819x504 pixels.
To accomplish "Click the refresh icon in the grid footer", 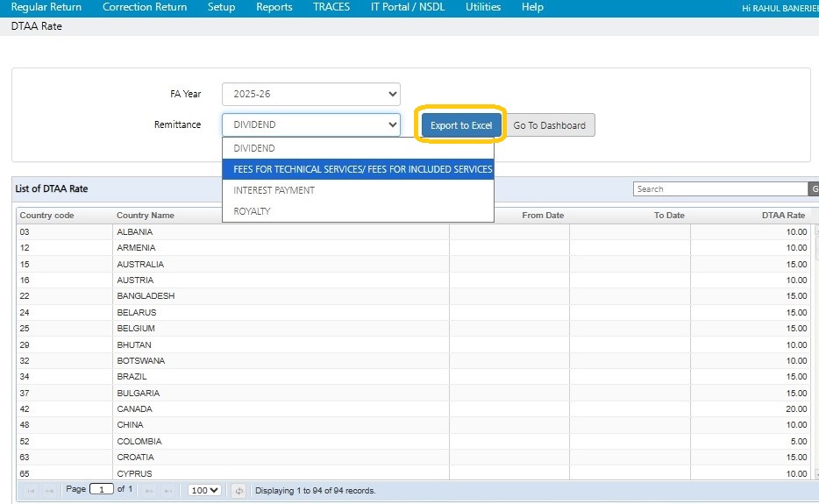I will 239,491.
